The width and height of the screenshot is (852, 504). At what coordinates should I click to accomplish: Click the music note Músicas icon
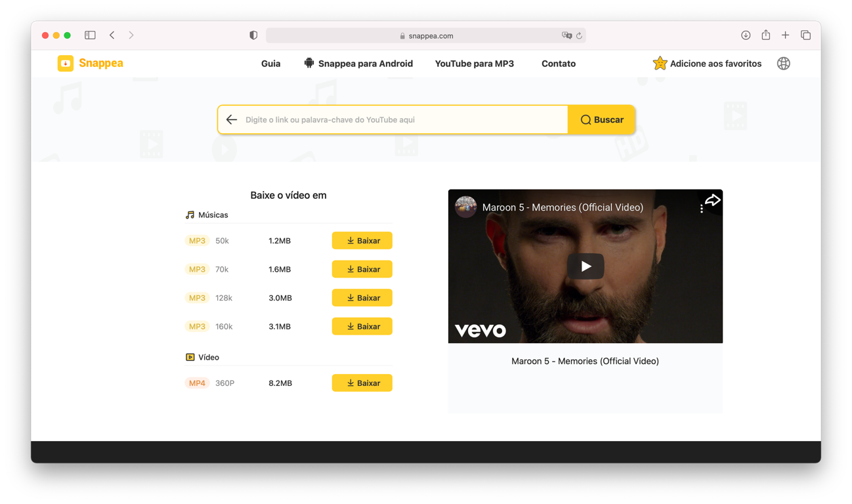(x=190, y=215)
